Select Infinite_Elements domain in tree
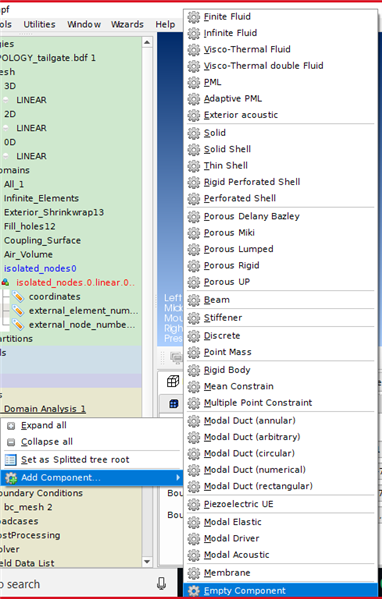The height and width of the screenshot is (599, 382). click(41, 198)
